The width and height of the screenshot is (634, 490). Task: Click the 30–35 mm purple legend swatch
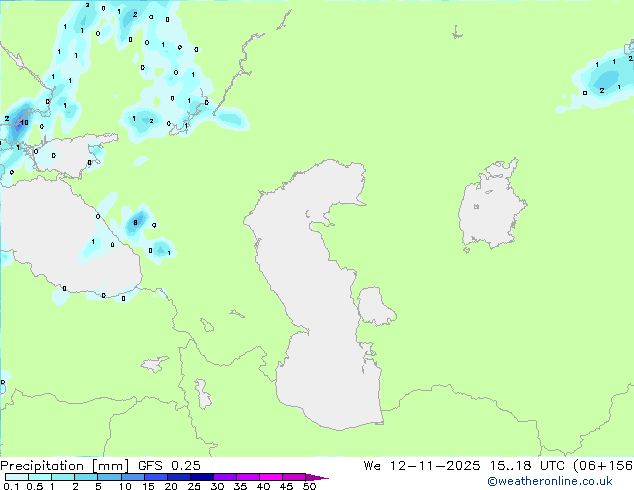click(x=225, y=477)
